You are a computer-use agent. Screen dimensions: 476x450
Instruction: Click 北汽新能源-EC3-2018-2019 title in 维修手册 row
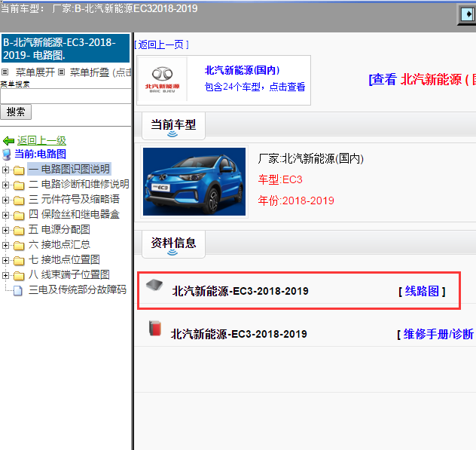[239, 334]
